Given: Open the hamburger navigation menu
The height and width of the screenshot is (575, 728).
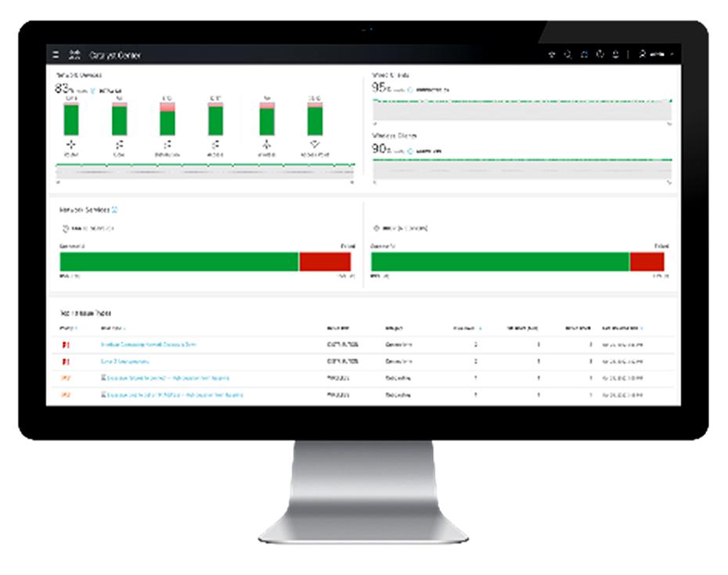Looking at the screenshot, I should pos(56,55).
